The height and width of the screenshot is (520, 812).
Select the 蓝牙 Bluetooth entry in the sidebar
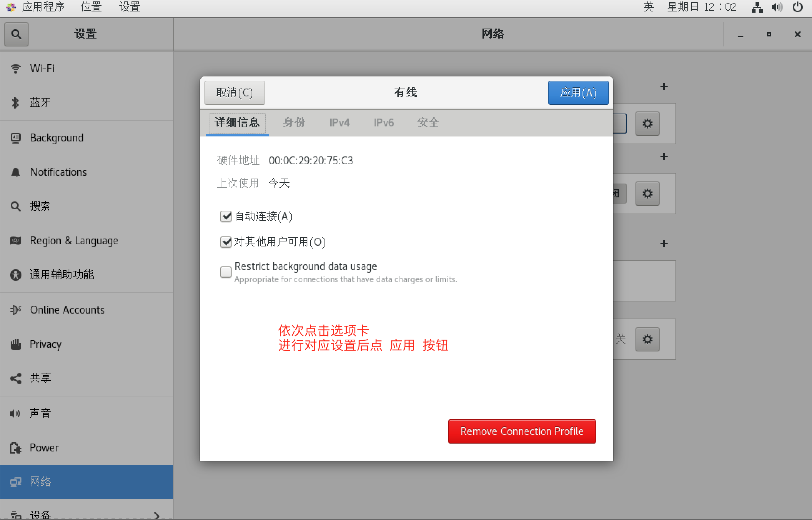click(x=40, y=102)
